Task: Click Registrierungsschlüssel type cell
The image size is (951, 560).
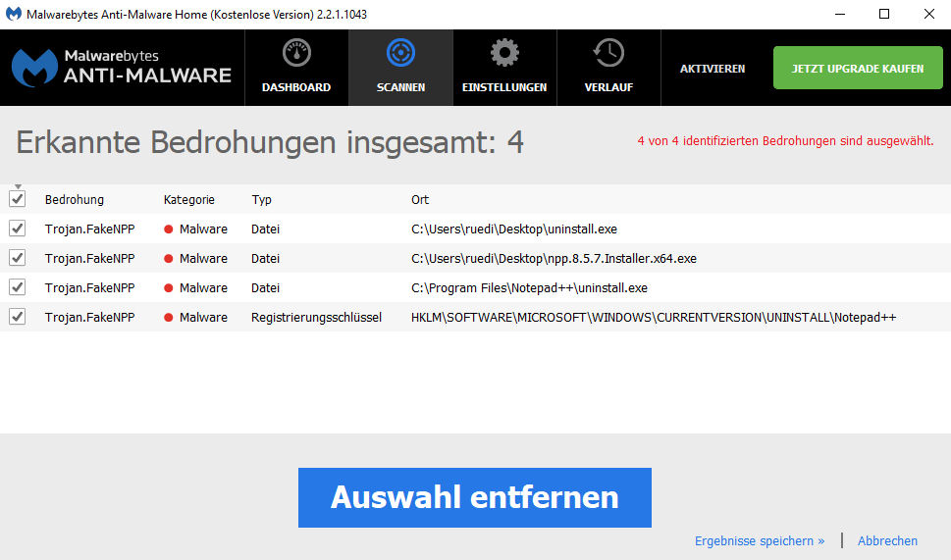Action: pyautogui.click(x=316, y=317)
